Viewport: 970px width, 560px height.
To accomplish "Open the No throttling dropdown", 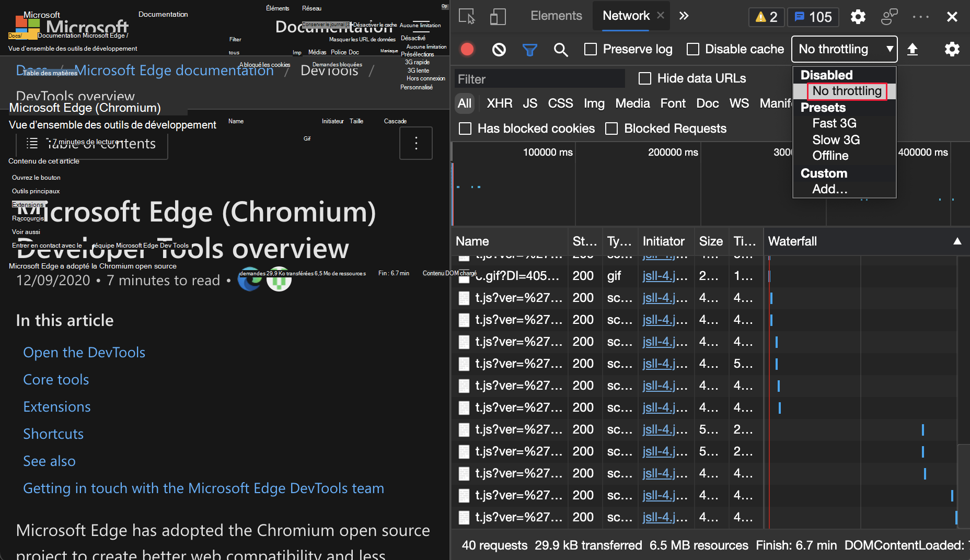I will click(844, 49).
